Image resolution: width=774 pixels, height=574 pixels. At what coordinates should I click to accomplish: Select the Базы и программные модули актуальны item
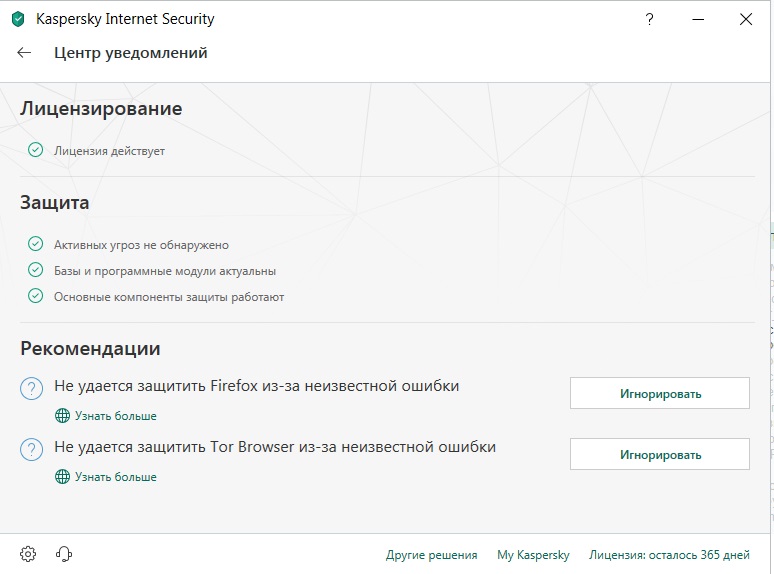(x=165, y=270)
